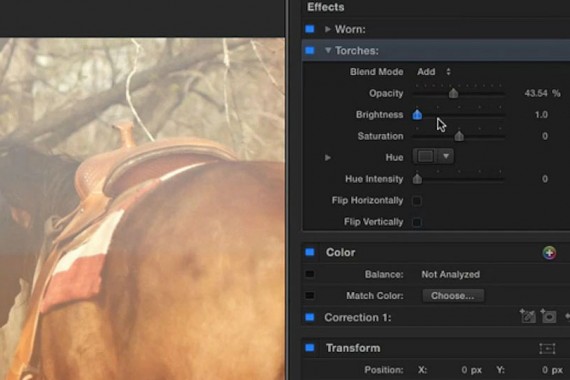Click the Opacity slider handle
Screen dimensions: 570x380
point(453,93)
